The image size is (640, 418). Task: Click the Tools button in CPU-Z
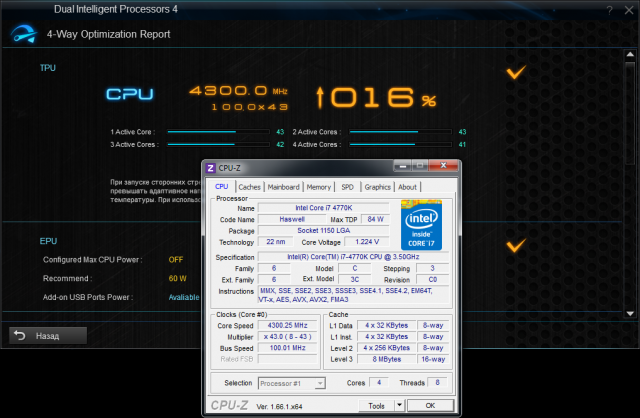376,406
